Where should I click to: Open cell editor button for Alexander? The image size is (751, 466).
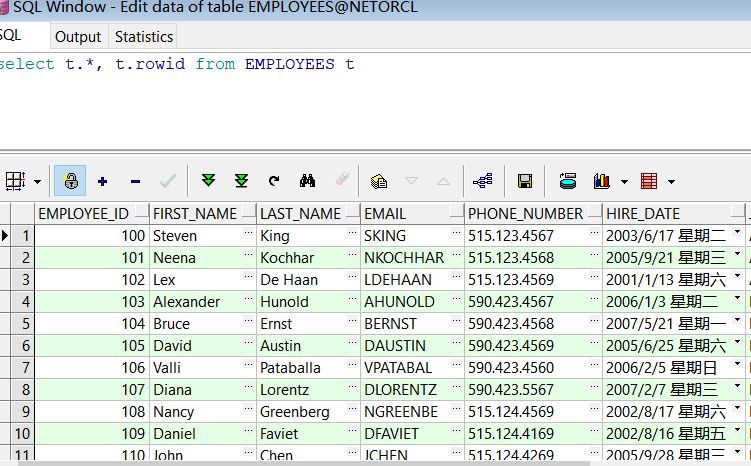[248, 298]
